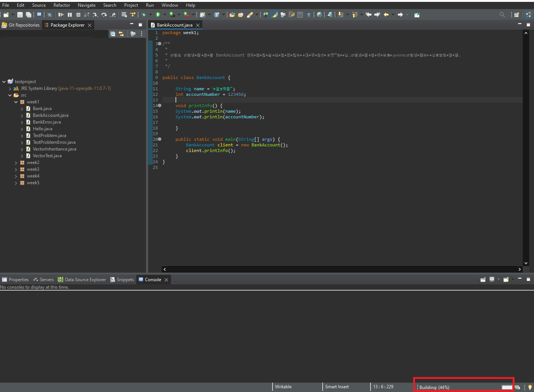Collapse the week1 package node
534x392 pixels.
(x=16, y=102)
